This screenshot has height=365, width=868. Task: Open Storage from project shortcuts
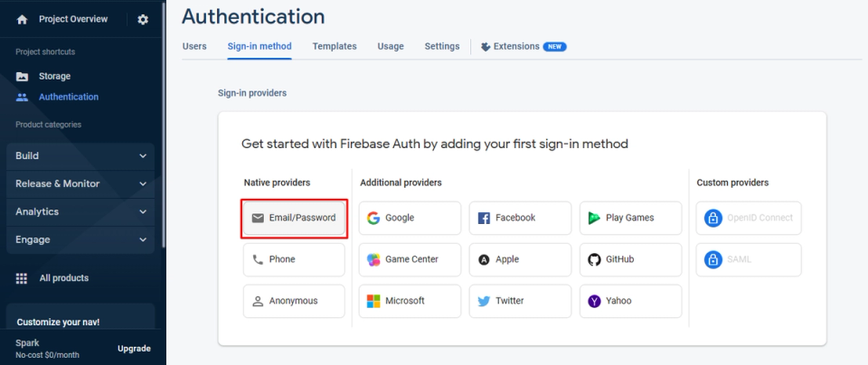[x=54, y=76]
